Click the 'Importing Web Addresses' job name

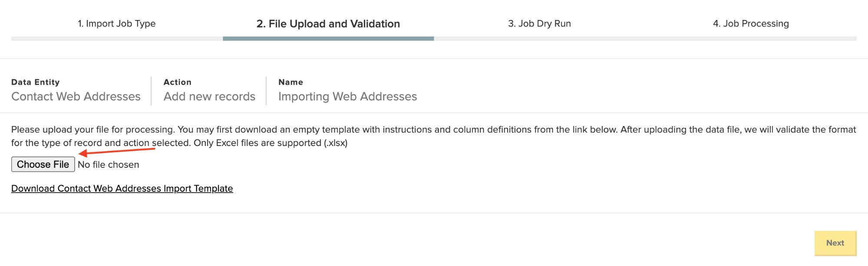347,96
